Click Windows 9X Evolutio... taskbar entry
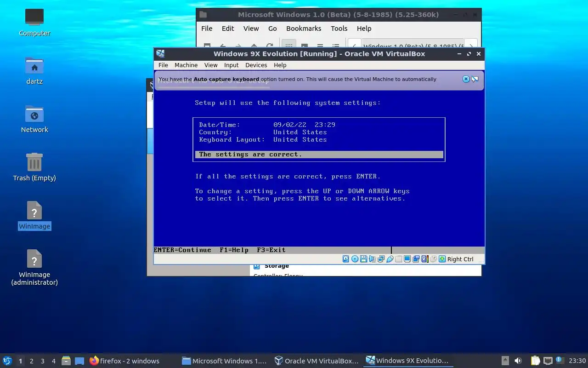This screenshot has width=588, height=368. click(407, 361)
